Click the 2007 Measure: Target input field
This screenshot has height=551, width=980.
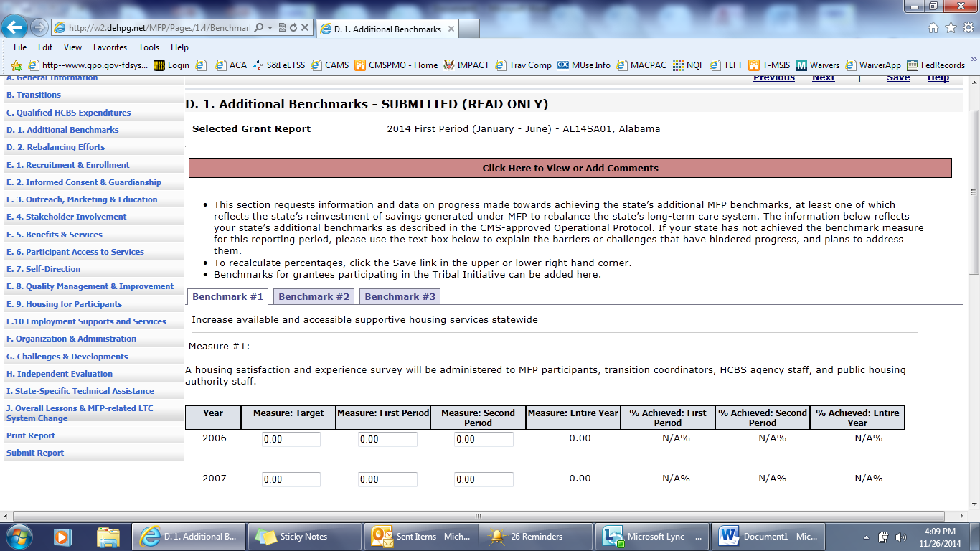point(291,479)
